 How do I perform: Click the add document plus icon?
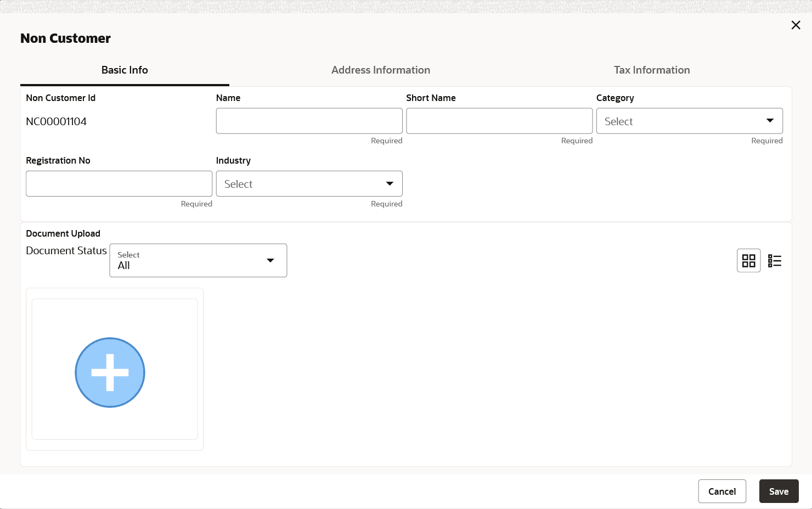[110, 372]
